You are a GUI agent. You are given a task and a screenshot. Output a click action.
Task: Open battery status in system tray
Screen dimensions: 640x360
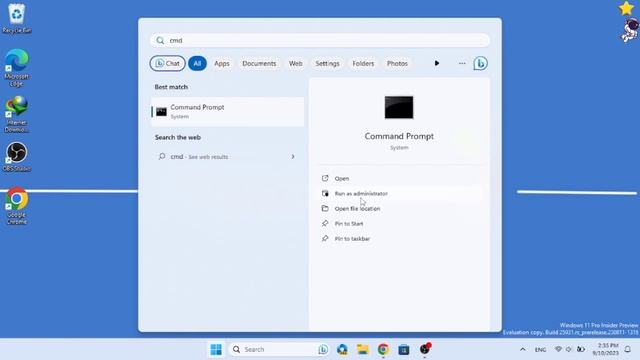[580, 349]
